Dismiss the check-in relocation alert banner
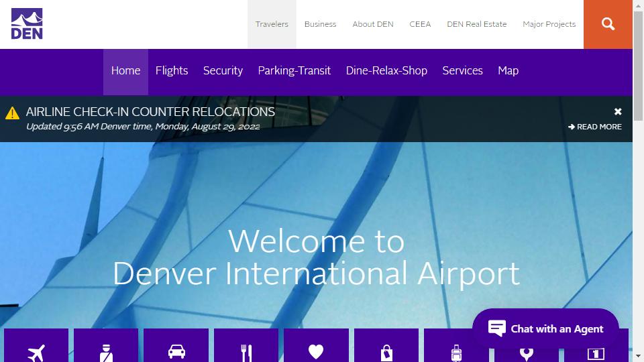Viewport: 644px width, 362px height. [618, 112]
